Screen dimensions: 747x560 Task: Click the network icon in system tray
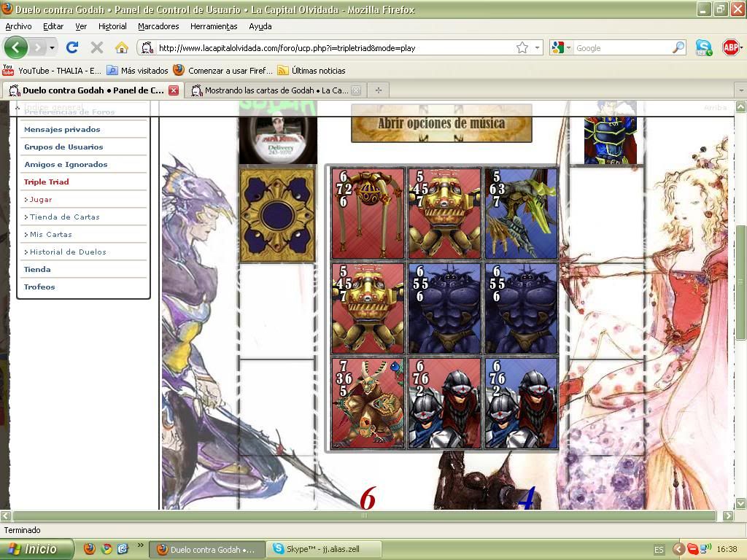pyautogui.click(x=705, y=549)
